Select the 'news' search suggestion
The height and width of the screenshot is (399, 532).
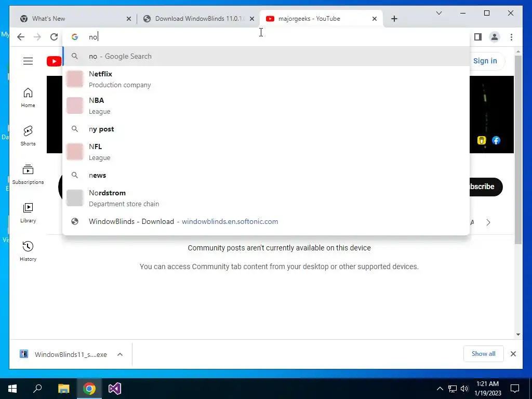(266, 175)
